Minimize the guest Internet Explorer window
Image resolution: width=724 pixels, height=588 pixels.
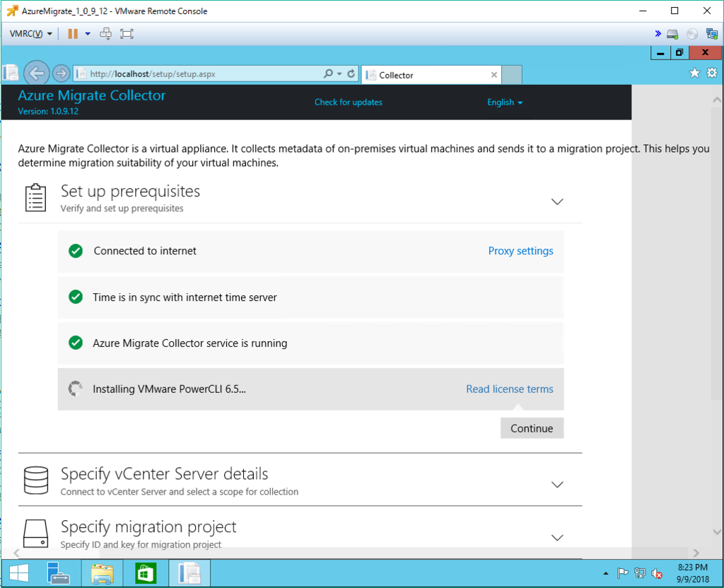click(x=660, y=52)
